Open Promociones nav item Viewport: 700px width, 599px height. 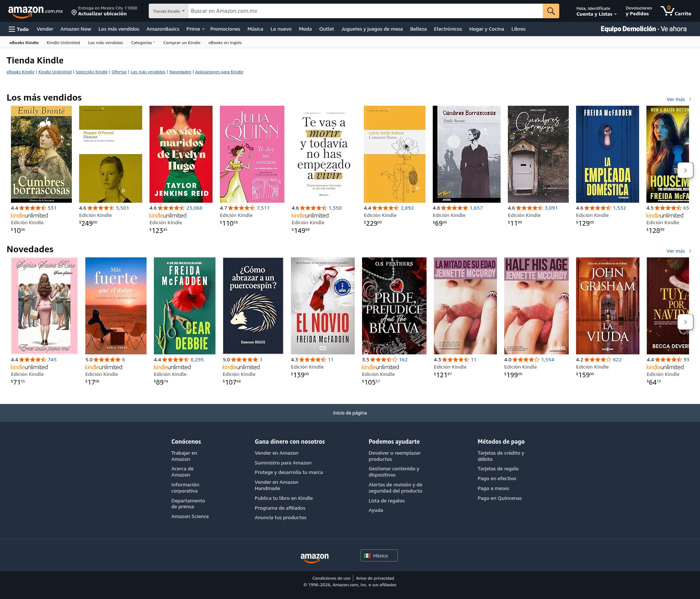225,29
